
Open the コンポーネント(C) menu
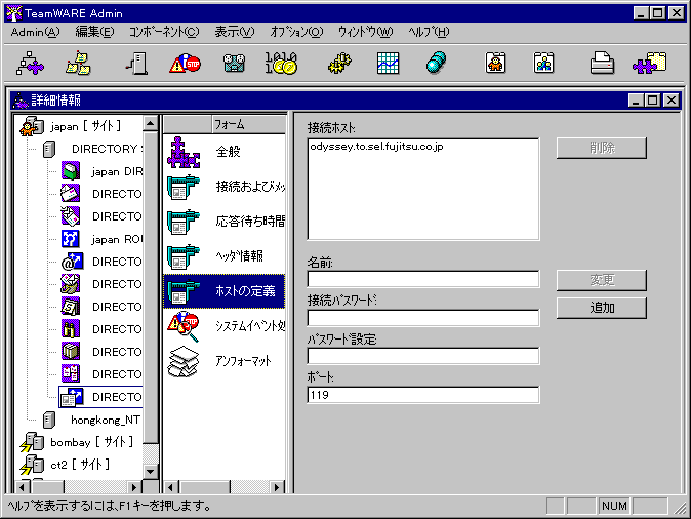pyautogui.click(x=164, y=32)
